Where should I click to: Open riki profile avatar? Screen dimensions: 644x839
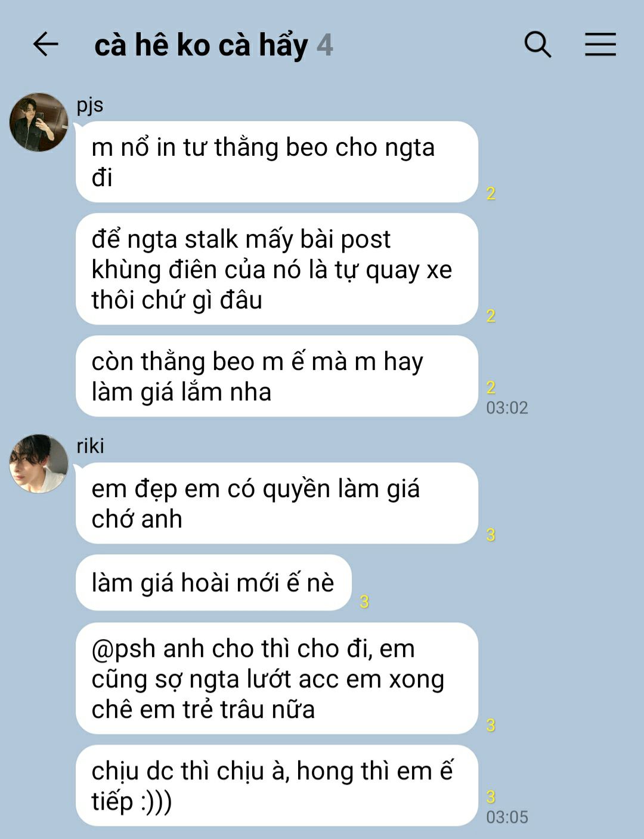point(39,464)
